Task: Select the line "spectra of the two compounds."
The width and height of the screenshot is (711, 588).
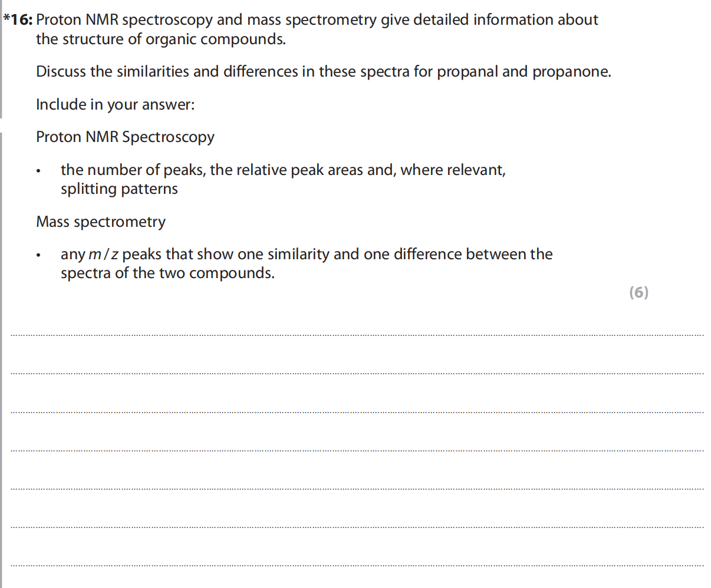Action: click(167, 274)
